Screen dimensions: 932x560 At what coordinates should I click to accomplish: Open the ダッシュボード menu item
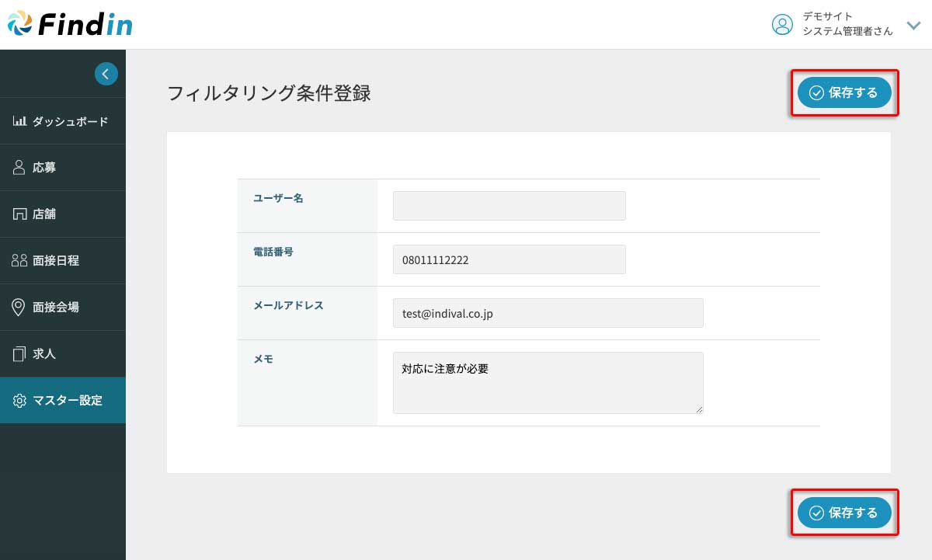[x=70, y=121]
